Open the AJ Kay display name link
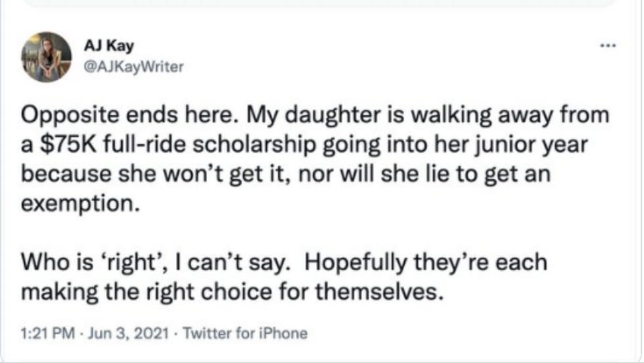The width and height of the screenshot is (644, 363). pyautogui.click(x=109, y=47)
